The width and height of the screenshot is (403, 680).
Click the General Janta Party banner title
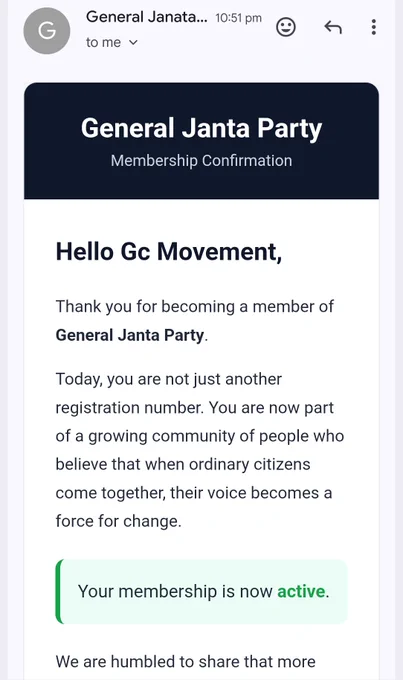point(201,128)
